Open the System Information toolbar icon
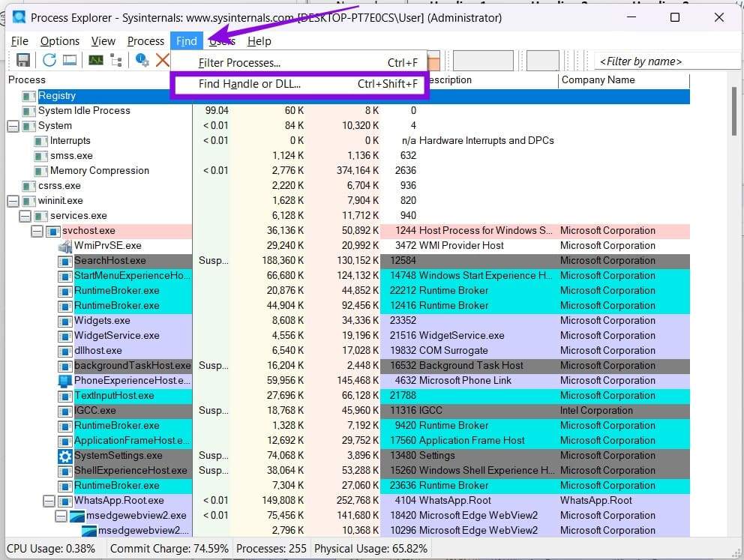The width and height of the screenshot is (744, 560). coord(70,60)
